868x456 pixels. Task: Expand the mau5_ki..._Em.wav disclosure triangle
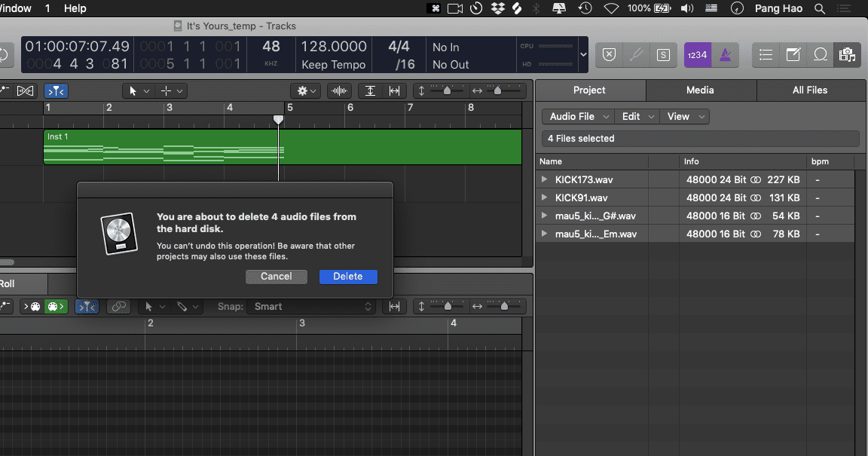pyautogui.click(x=544, y=234)
